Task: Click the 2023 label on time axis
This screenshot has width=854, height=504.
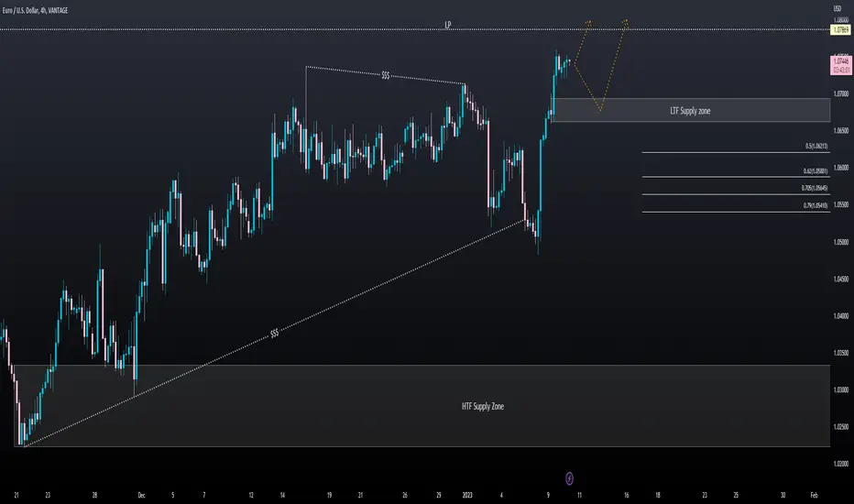Action: 467,495
